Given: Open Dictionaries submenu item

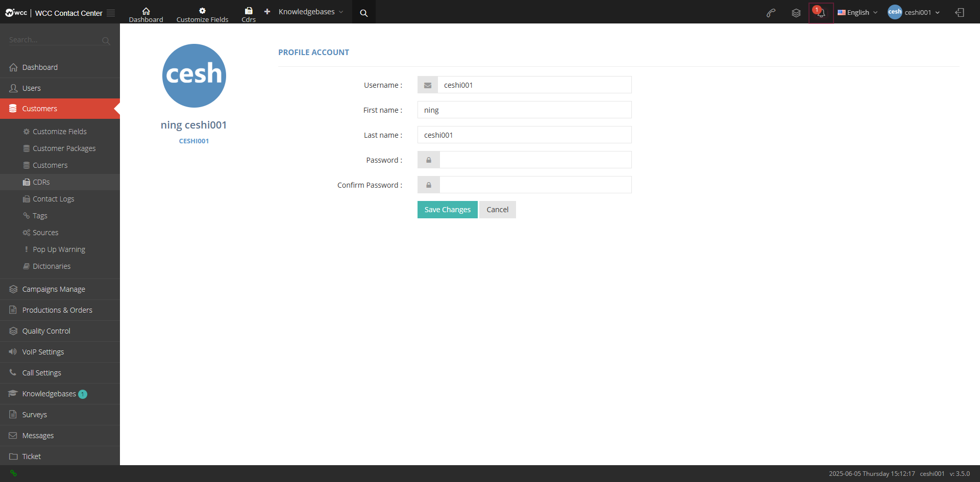Looking at the screenshot, I should [60, 266].
